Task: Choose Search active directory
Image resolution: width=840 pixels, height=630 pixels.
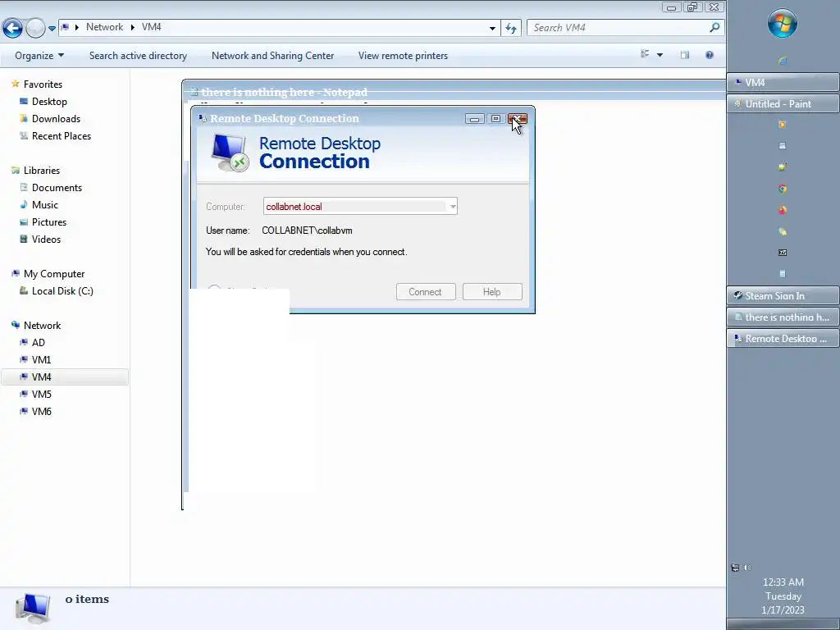Action: 138,56
